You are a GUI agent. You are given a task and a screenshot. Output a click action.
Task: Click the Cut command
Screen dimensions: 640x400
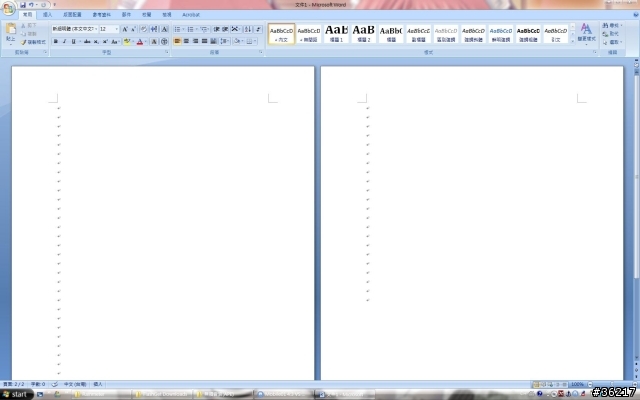pos(29,25)
